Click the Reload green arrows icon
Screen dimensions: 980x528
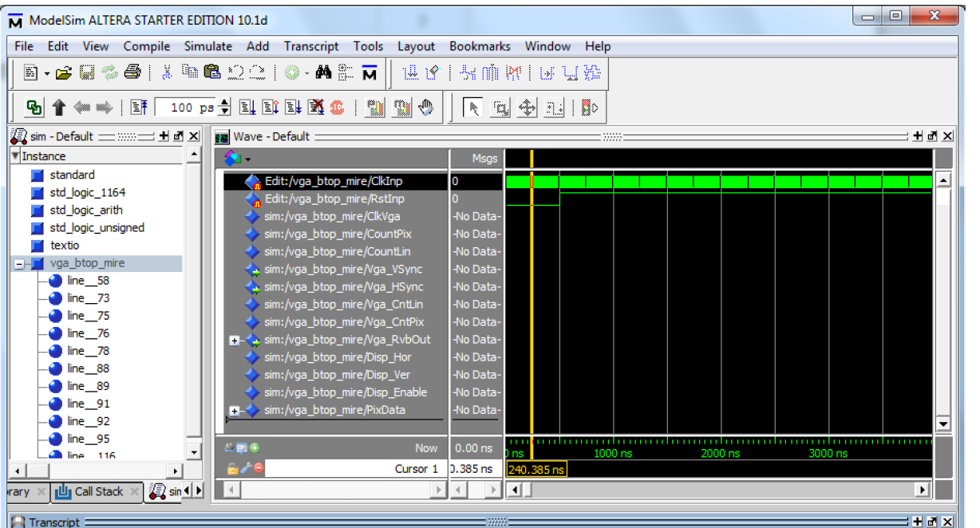109,73
